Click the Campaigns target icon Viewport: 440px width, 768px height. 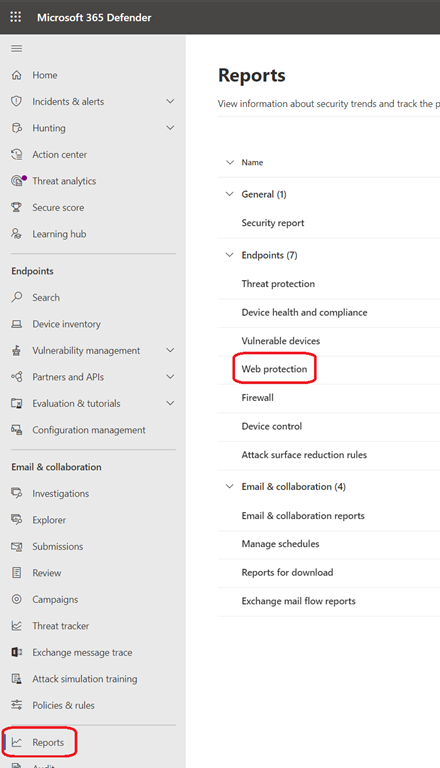17,599
